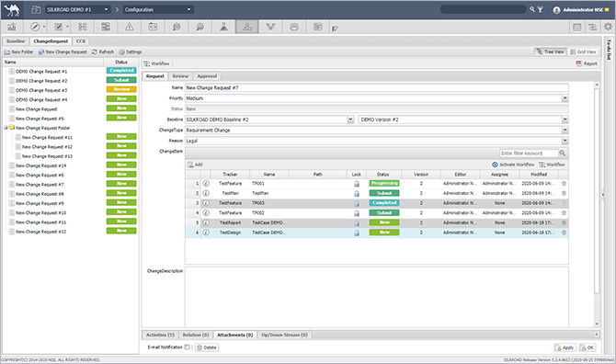Click the project folder icon beside SILKROAD DEMO
616x364 pixels.
[36, 9]
